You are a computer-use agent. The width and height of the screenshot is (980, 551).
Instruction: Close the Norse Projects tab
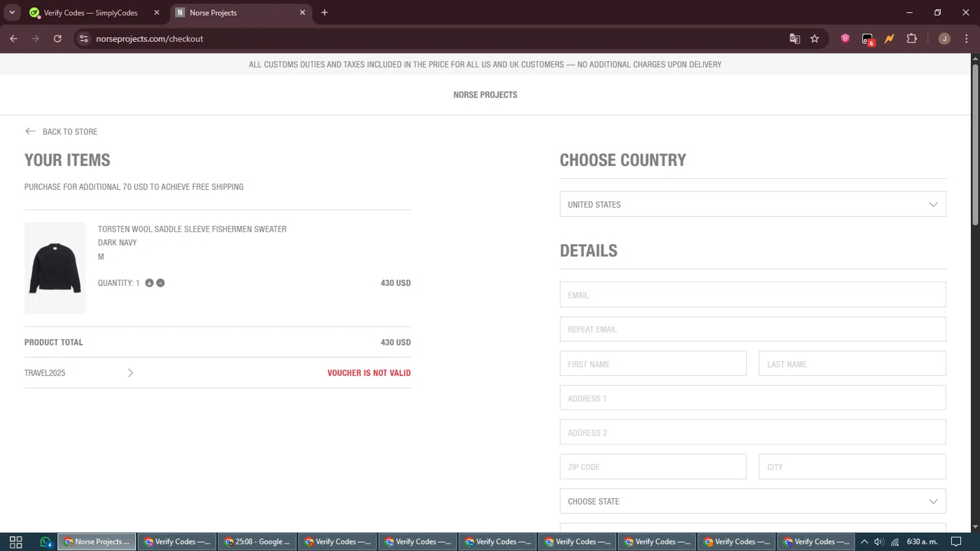pyautogui.click(x=302, y=12)
